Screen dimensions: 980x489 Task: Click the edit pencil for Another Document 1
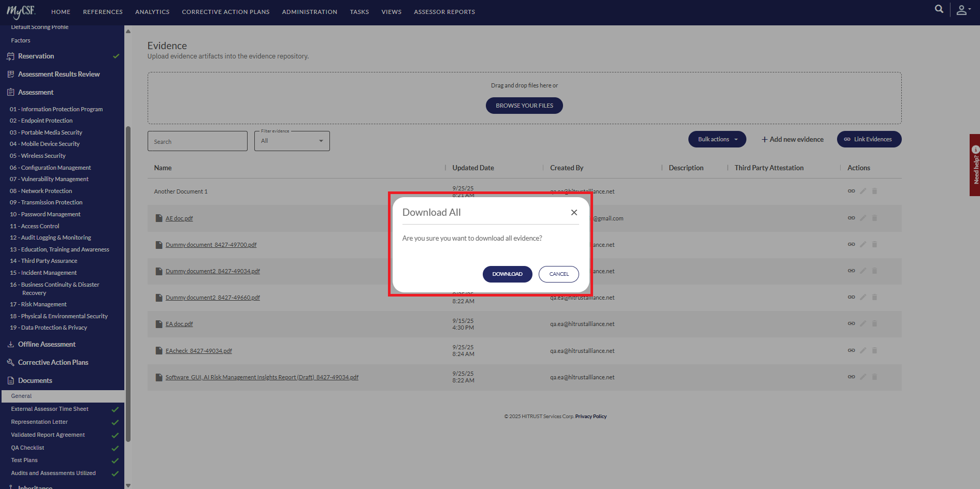click(863, 191)
